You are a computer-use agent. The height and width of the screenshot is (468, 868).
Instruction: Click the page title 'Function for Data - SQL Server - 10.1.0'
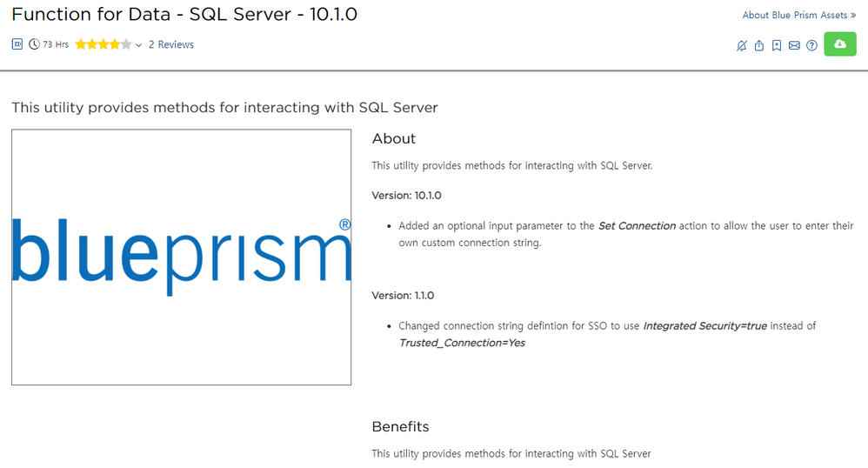(184, 14)
